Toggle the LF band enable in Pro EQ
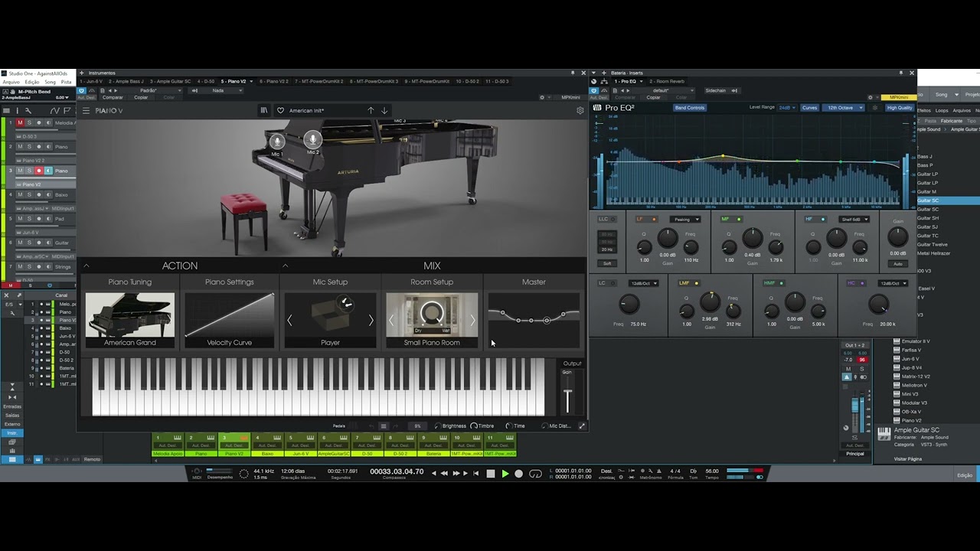Viewport: 980px width, 551px height. pos(654,220)
